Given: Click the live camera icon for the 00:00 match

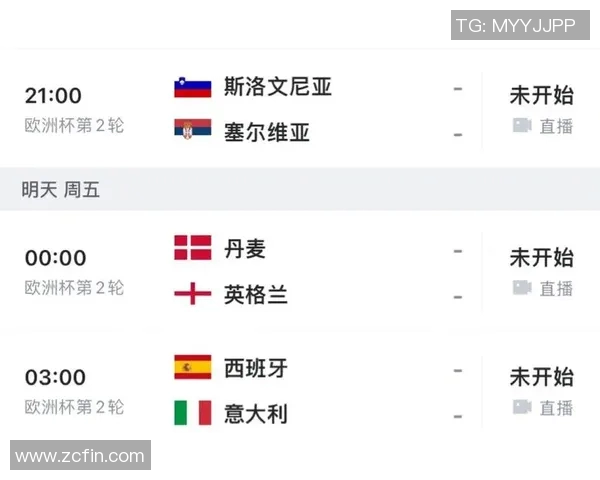Looking at the screenshot, I should (x=521, y=288).
